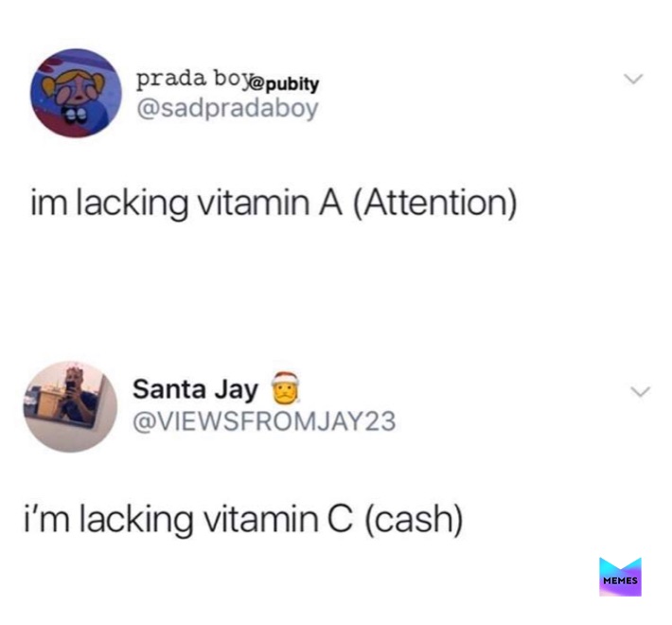672x625 pixels.
Task: Open the @VIEWSFROMJAY23 handle
Action: click(264, 421)
